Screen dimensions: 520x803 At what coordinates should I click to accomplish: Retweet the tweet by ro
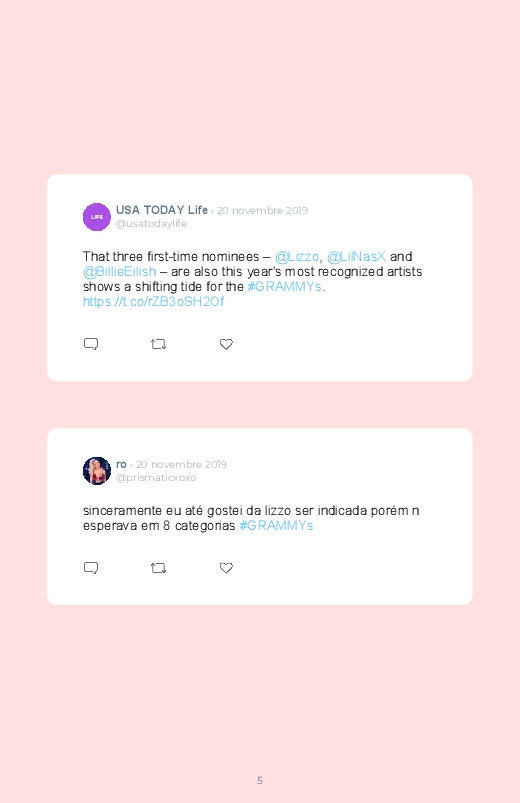click(x=158, y=568)
